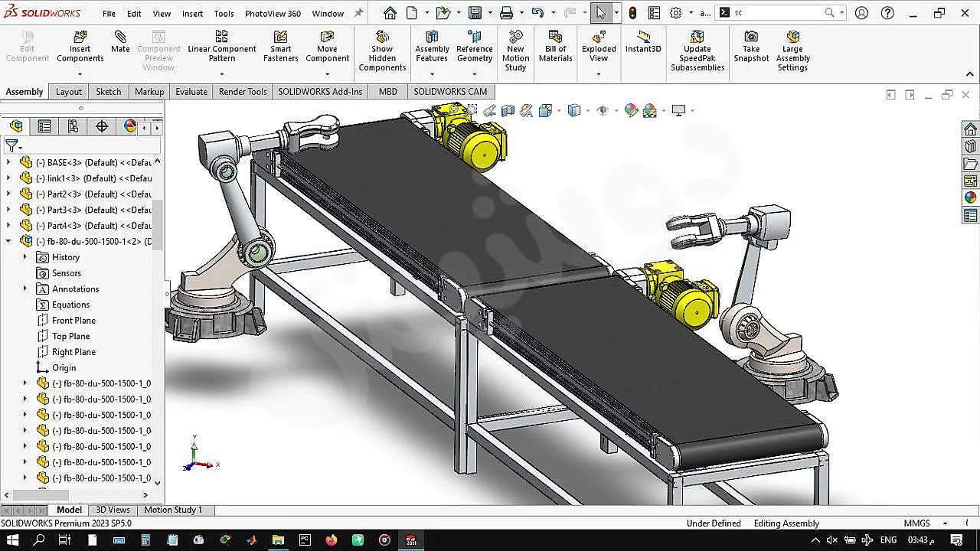Open Reference Geometry dropdown arrow
The image size is (980, 551).
click(475, 74)
